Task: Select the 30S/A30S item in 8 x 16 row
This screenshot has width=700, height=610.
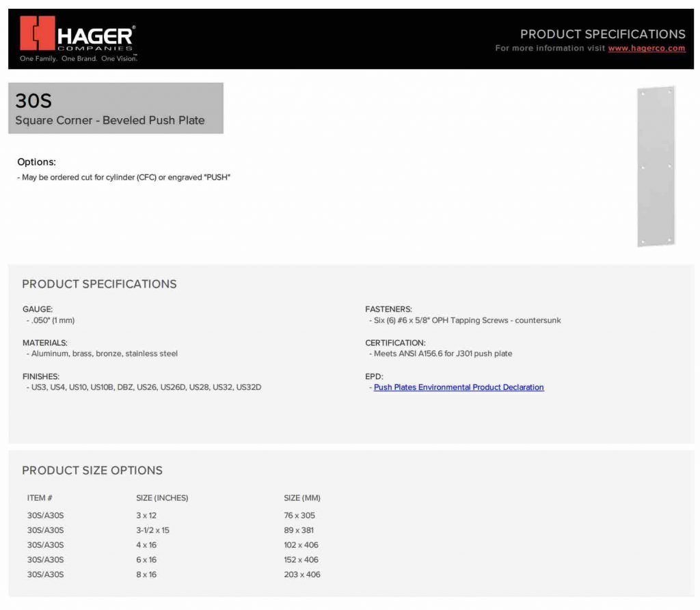Action: pos(45,574)
